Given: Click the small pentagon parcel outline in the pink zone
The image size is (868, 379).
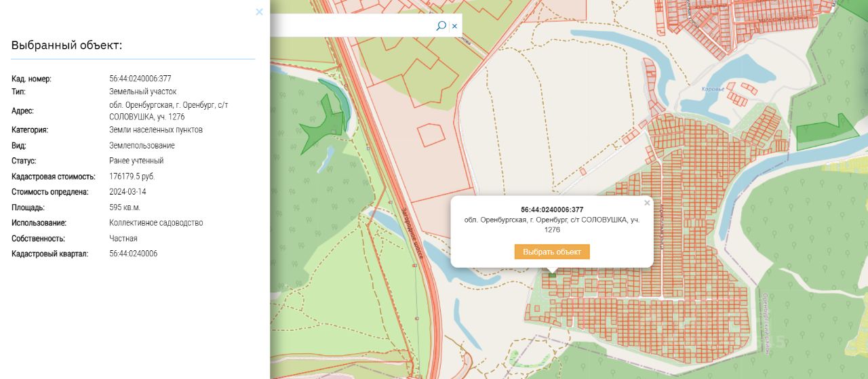Looking at the screenshot, I should coord(431,135).
